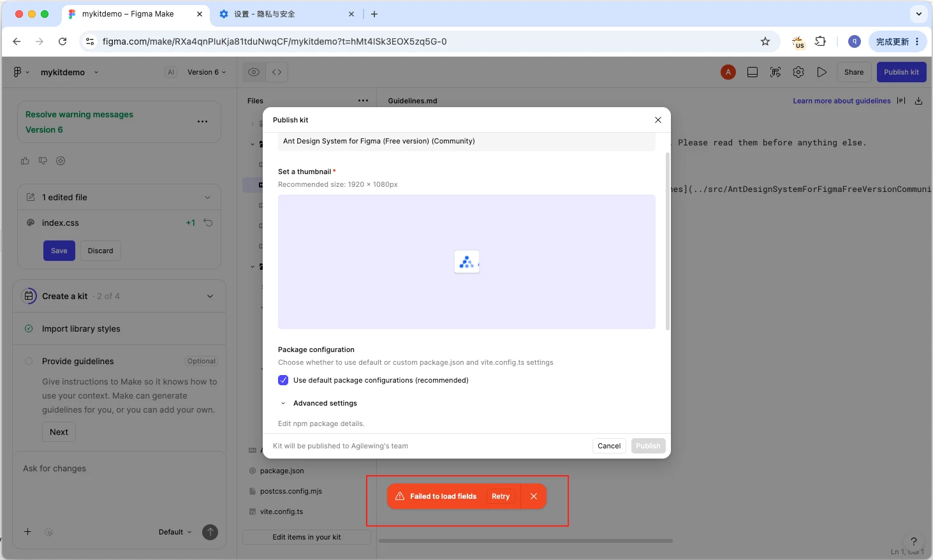The height and width of the screenshot is (560, 933).
Task: Reload the page in Chrome
Action: 62,41
